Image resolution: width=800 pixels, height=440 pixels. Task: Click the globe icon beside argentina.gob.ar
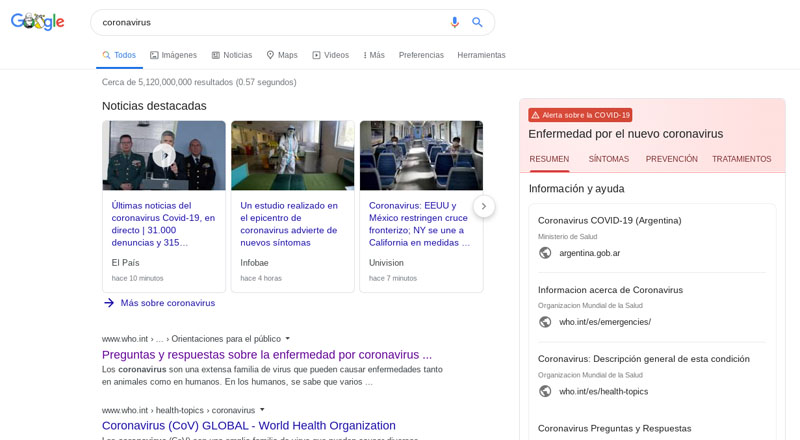tap(545, 253)
